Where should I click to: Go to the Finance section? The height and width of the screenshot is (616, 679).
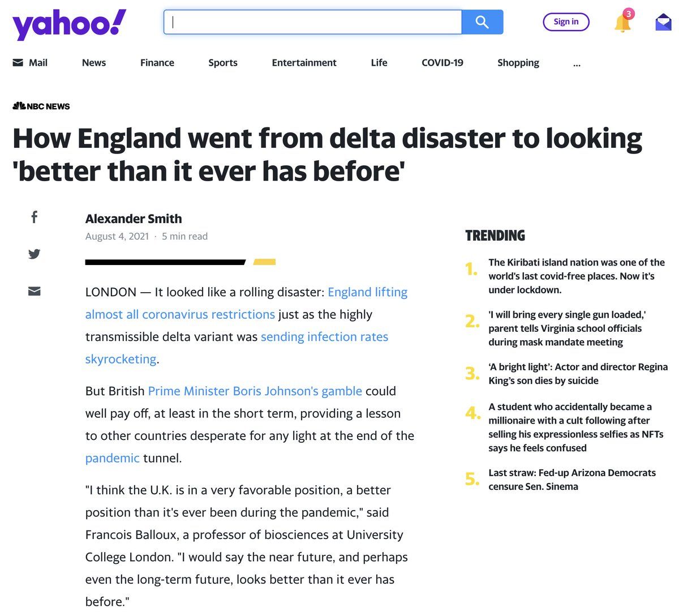pyautogui.click(x=157, y=63)
